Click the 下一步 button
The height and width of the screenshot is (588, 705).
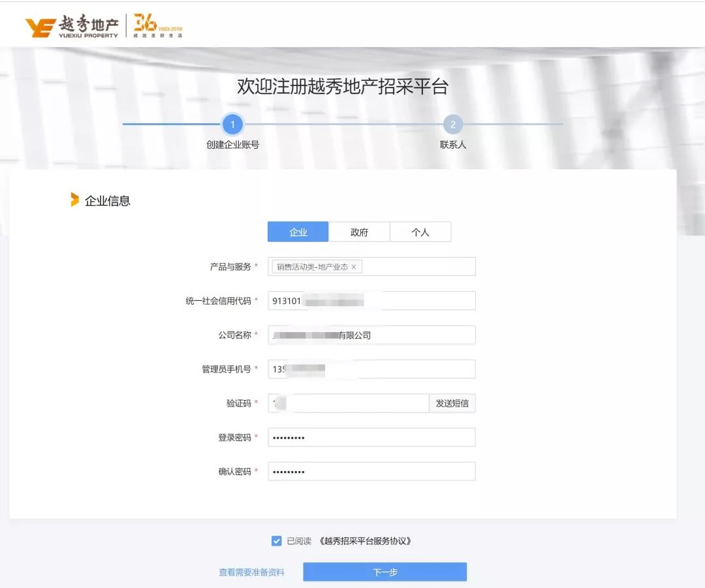tap(385, 572)
